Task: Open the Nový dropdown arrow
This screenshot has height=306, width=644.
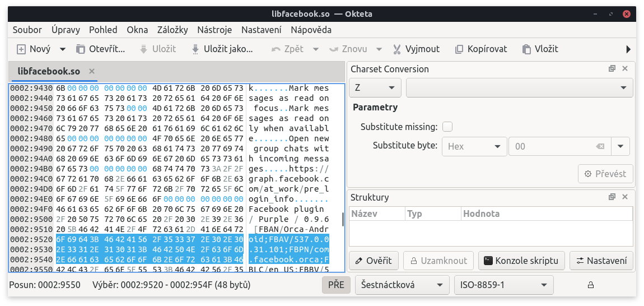Action: click(x=62, y=49)
